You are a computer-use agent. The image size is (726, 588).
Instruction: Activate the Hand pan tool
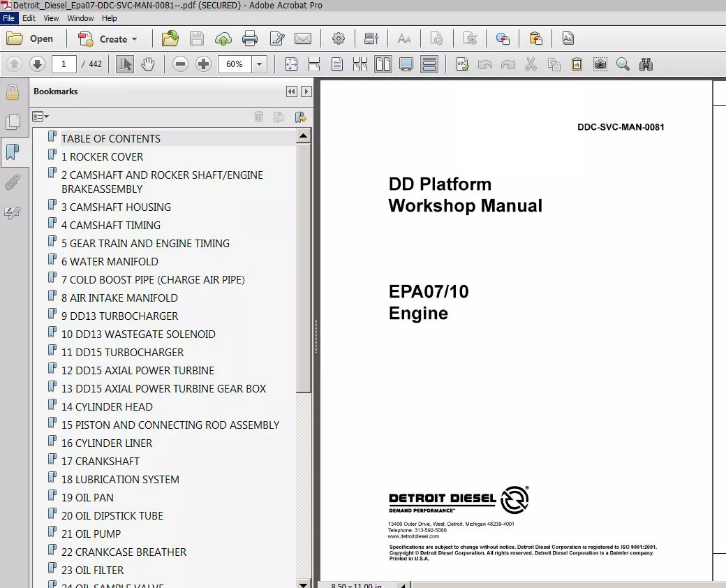pyautogui.click(x=148, y=64)
